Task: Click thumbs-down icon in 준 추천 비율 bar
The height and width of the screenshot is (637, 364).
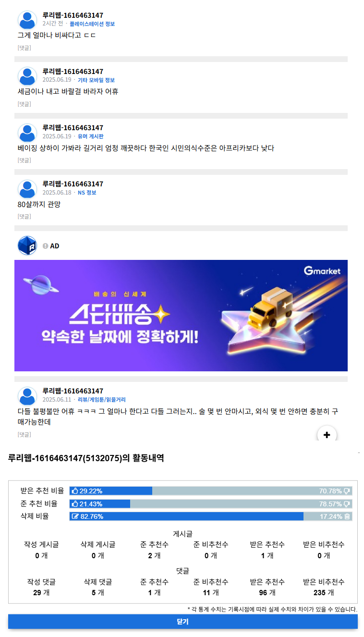Action: coord(347,504)
